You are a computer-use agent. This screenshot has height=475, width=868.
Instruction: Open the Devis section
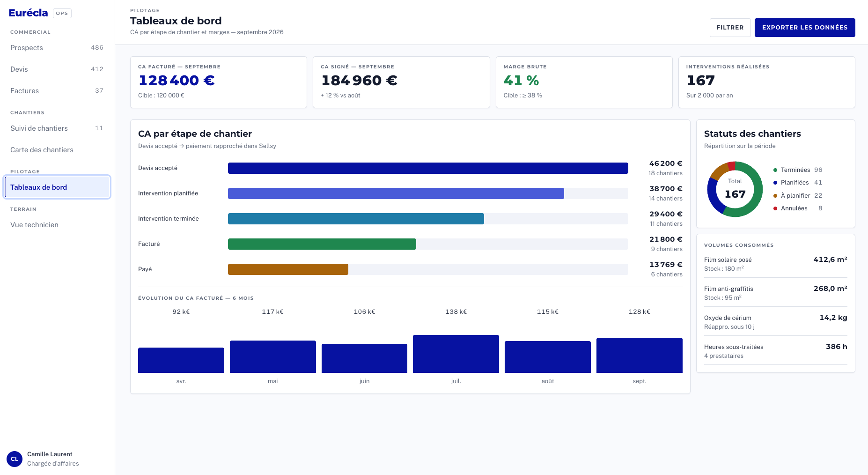point(57,69)
